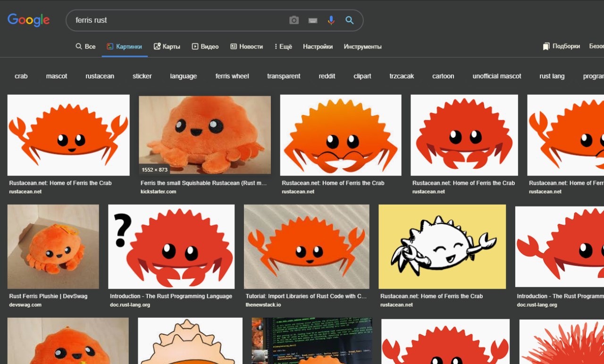Select the cartoon filter chip
The width and height of the screenshot is (604, 364).
point(443,76)
